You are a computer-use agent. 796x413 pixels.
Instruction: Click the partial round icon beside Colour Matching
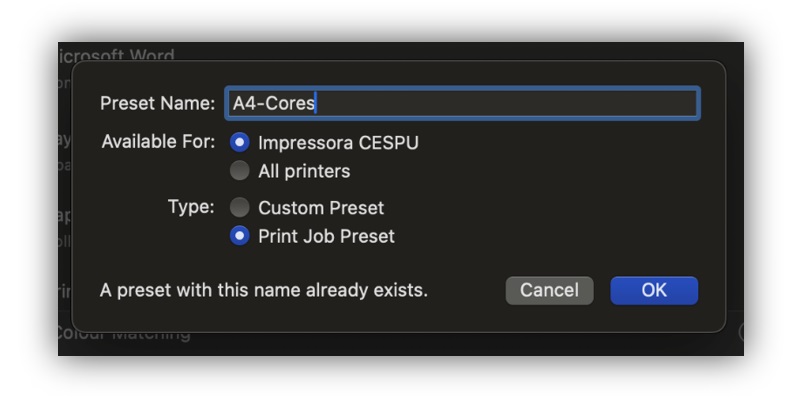[x=741, y=332]
